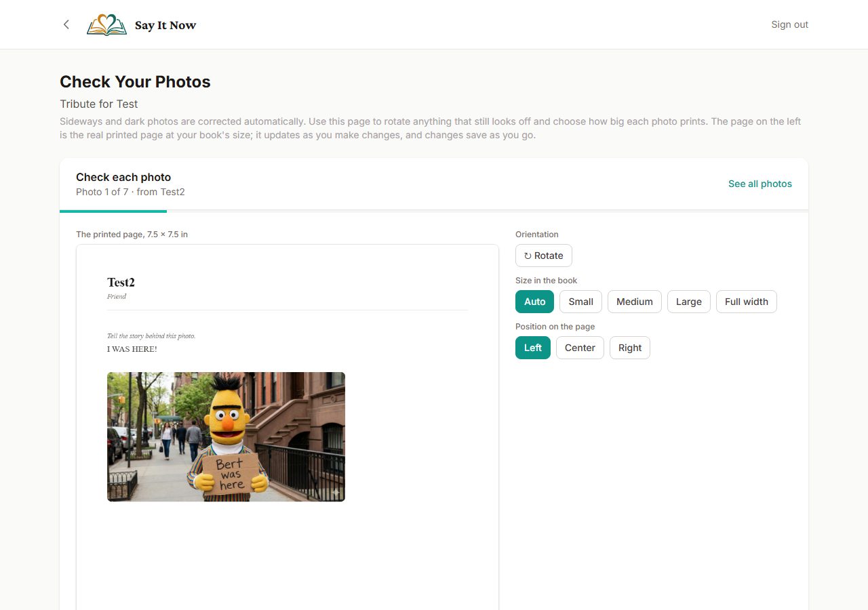Click the Bert photo on printed page

(226, 436)
